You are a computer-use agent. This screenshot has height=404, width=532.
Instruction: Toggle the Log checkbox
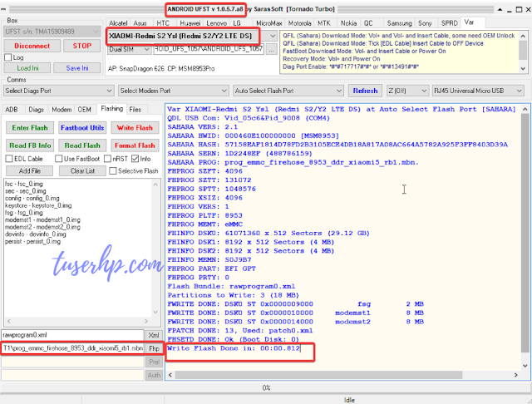(8, 57)
